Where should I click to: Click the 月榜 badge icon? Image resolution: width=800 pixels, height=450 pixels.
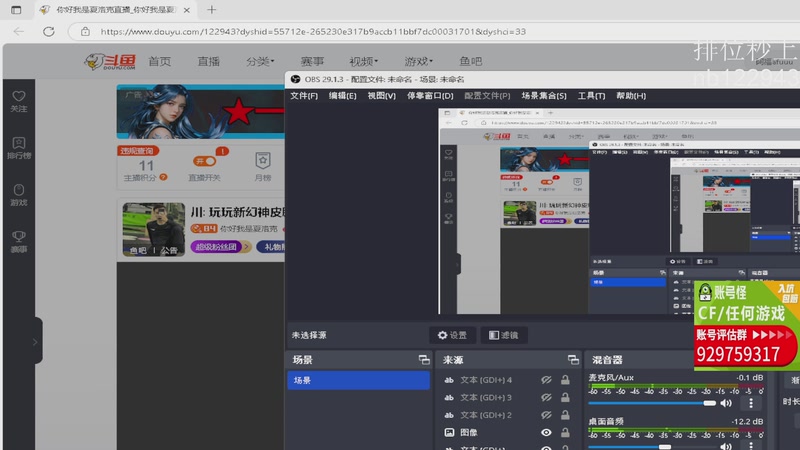[263, 161]
